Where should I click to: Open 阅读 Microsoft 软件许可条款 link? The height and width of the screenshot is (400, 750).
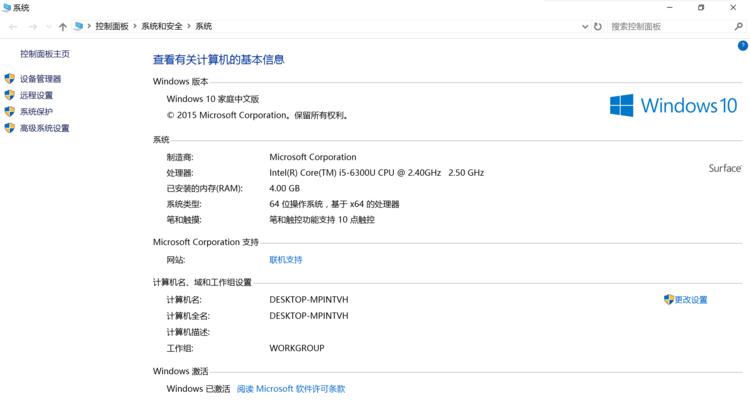291,389
